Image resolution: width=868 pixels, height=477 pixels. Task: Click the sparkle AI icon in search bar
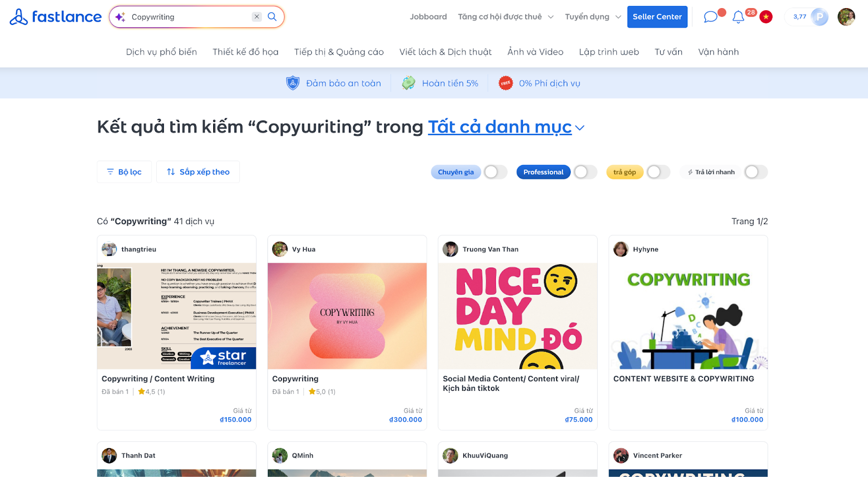click(x=120, y=17)
